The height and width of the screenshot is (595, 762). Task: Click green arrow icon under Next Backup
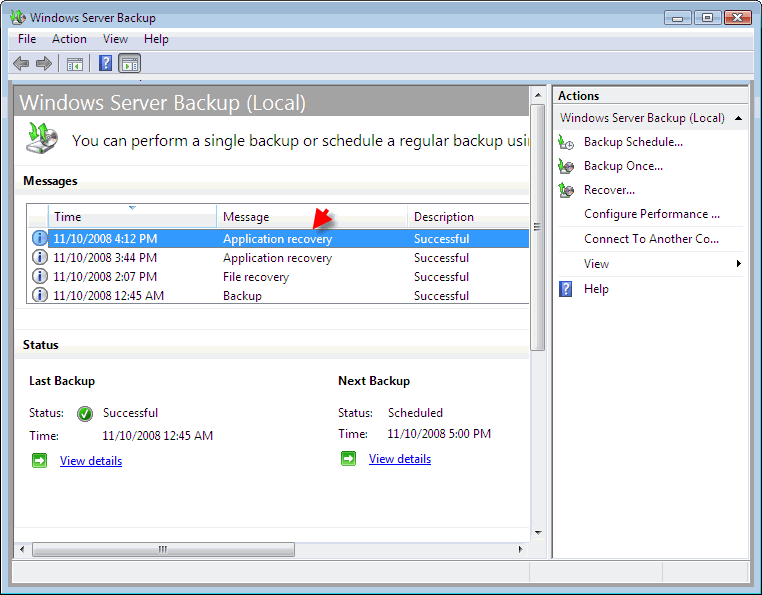tap(348, 458)
